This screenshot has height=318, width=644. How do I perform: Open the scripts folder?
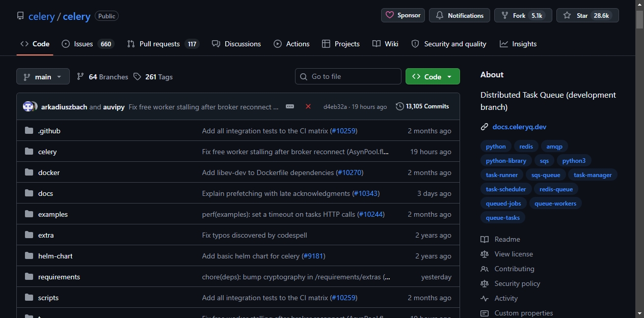pos(48,298)
